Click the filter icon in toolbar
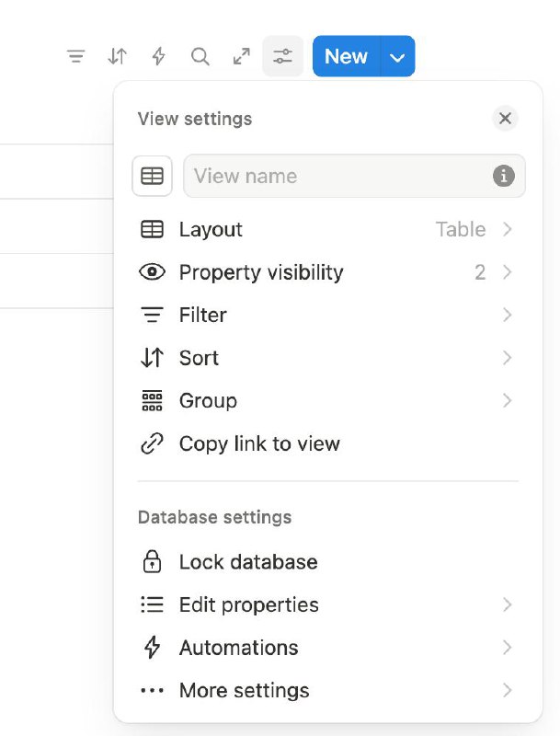The image size is (560, 736). 76,56
